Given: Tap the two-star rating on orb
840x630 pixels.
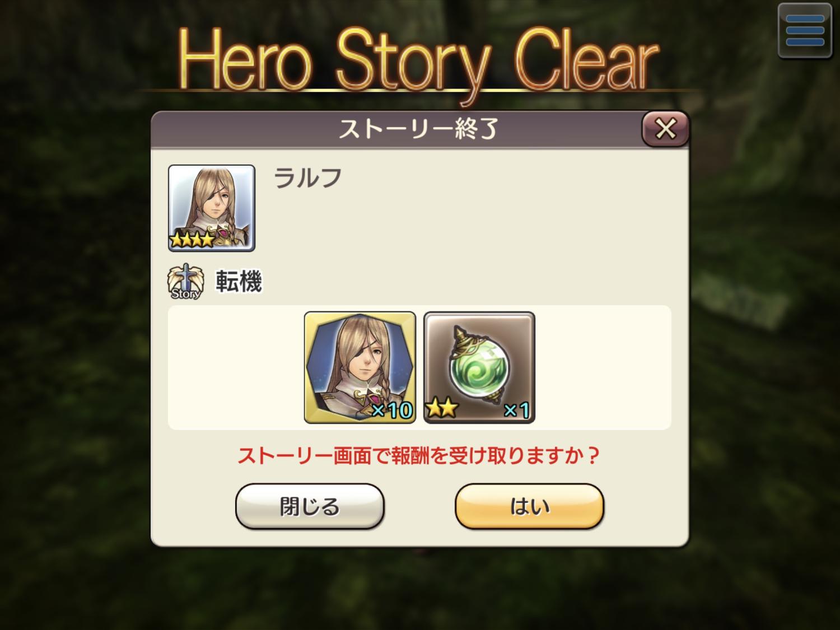Looking at the screenshot, I should click(x=442, y=409).
